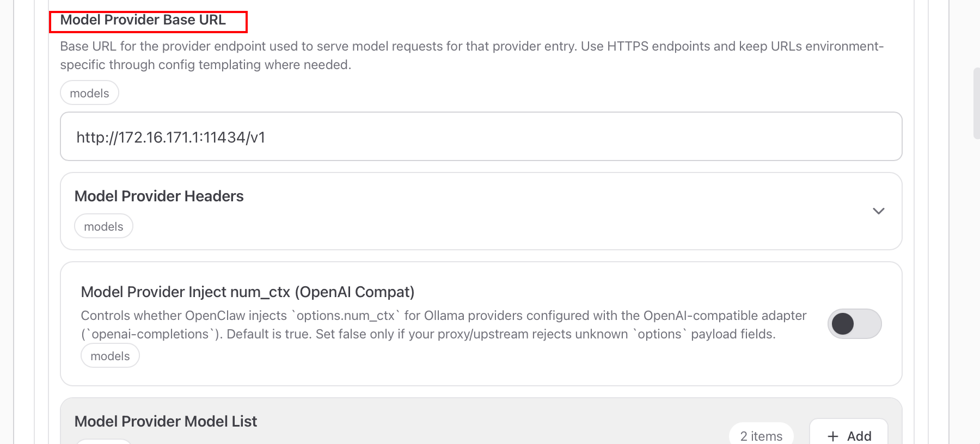Toggle the Inject num_ctx switch
This screenshot has width=980, height=444.
(x=854, y=324)
